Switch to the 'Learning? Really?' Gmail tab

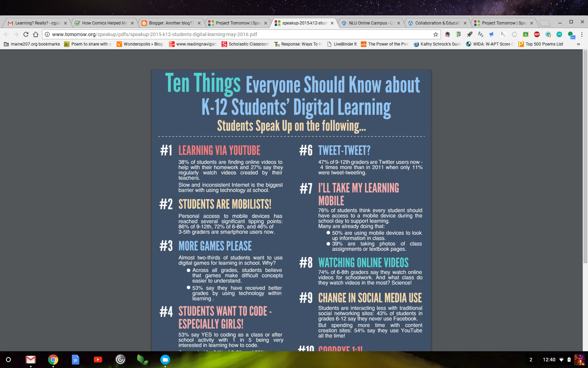pos(37,23)
